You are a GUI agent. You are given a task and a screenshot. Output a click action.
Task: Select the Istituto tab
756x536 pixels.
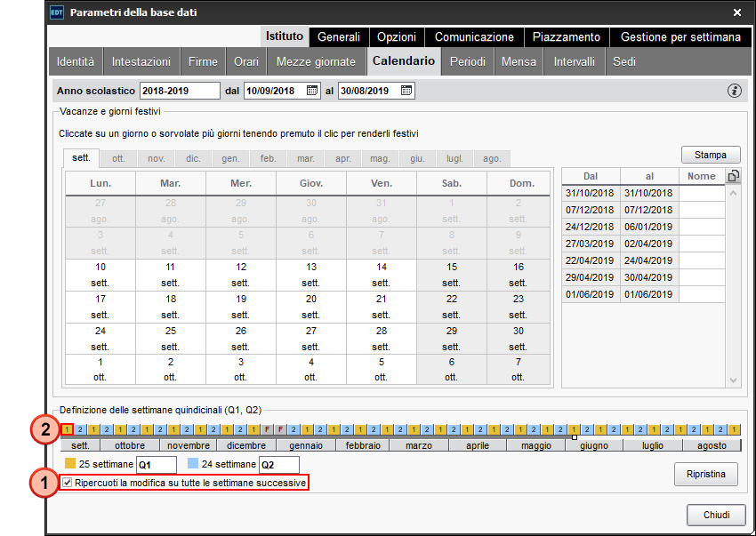click(x=285, y=36)
